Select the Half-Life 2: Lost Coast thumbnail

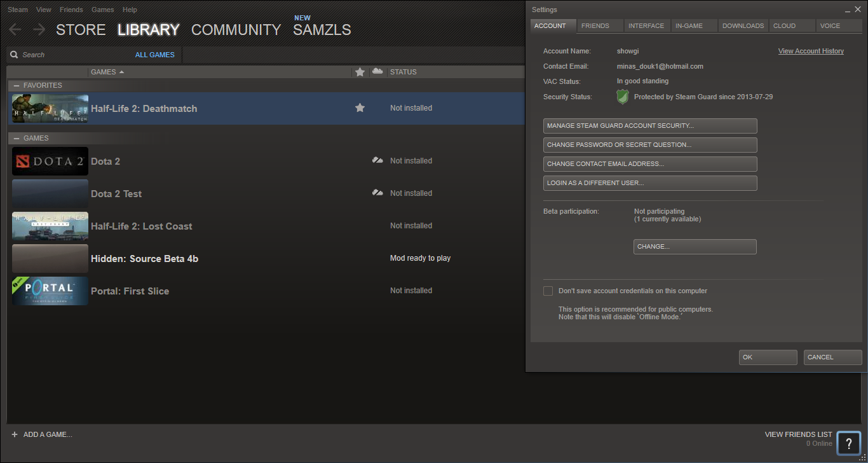tap(50, 226)
